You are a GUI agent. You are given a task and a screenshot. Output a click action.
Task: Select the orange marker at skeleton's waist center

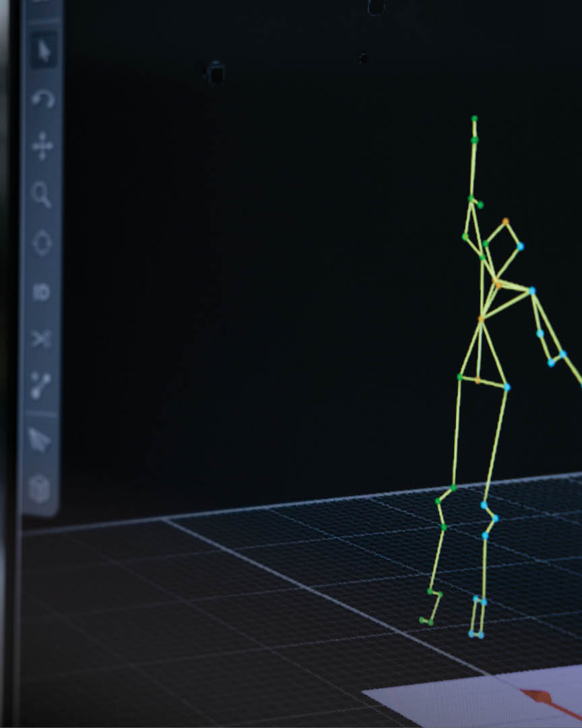(478, 381)
